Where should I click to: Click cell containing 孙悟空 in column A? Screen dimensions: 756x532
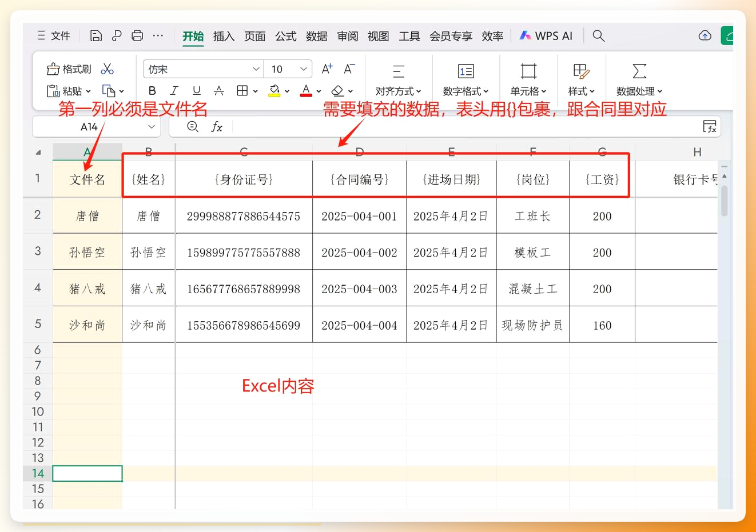coord(87,253)
